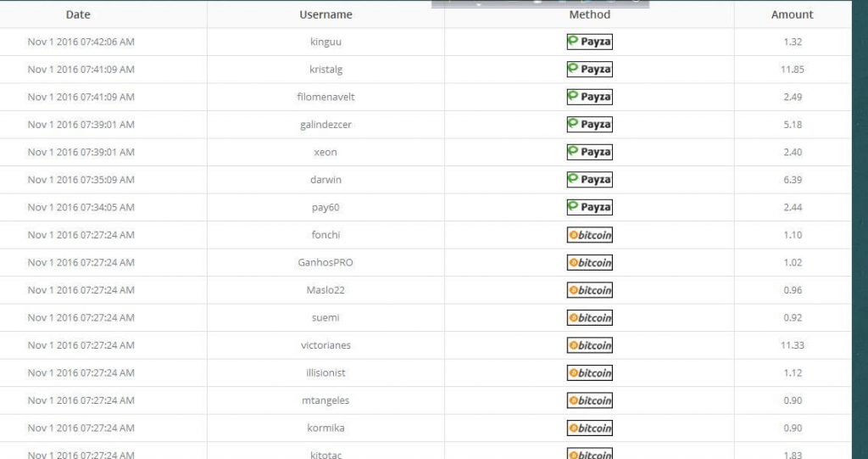This screenshot has height=459, width=868.
Task: Select the Payza badge in xeon's row
Action: click(589, 152)
